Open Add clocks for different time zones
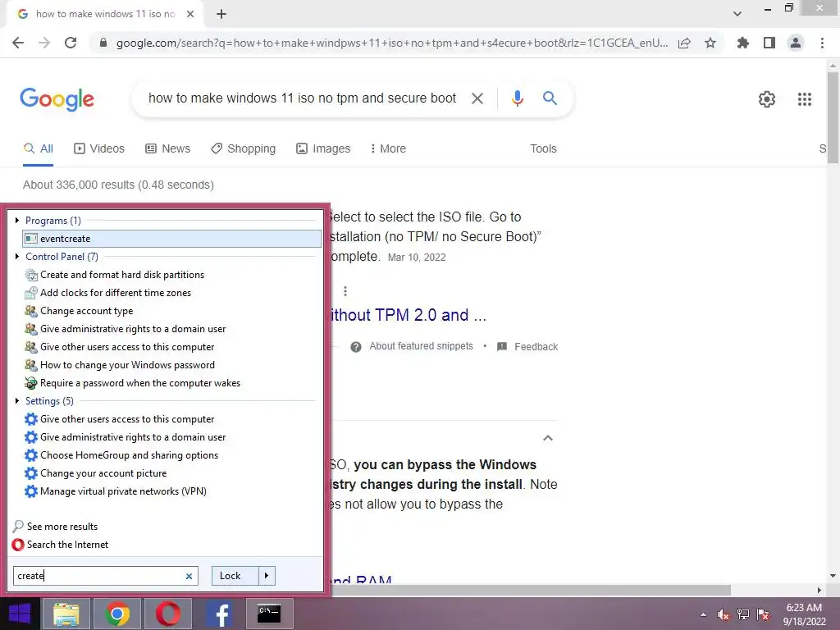The height and width of the screenshot is (630, 840). point(107,293)
